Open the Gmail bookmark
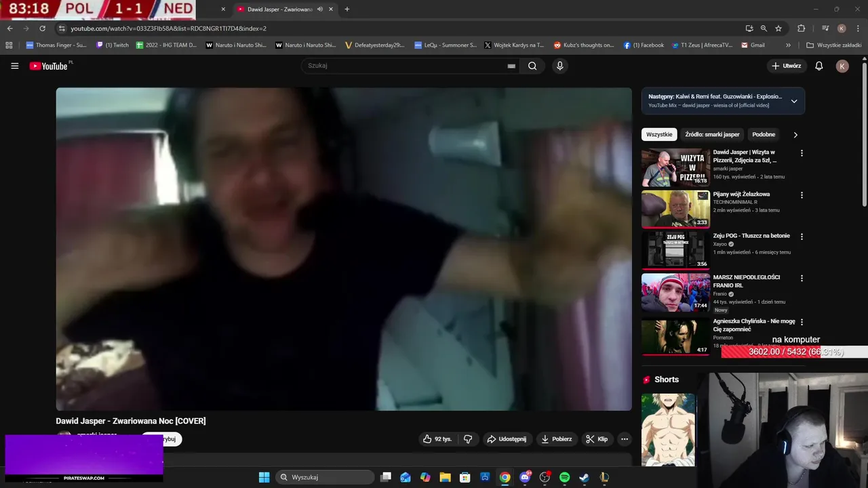Screen dimensions: 868x488 753,45
